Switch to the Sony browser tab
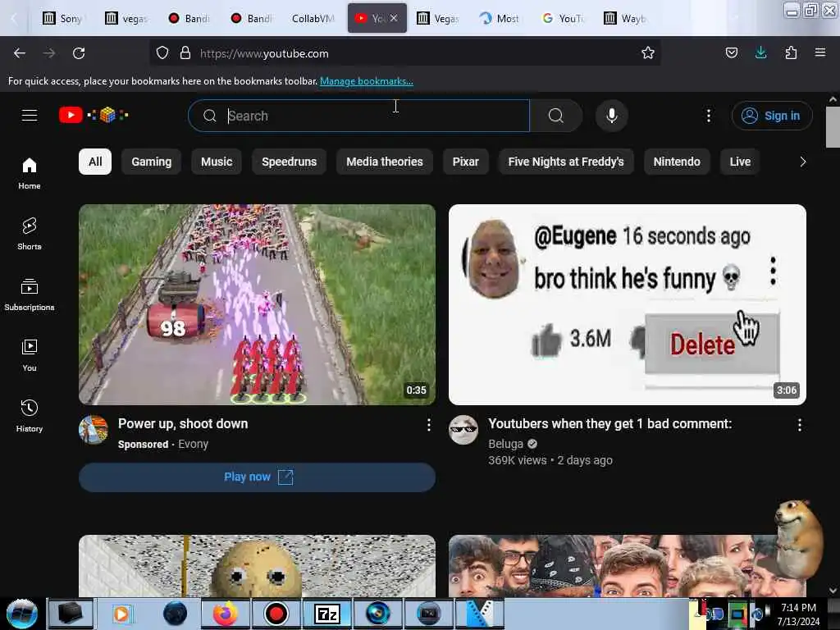840x630 pixels. (x=63, y=18)
